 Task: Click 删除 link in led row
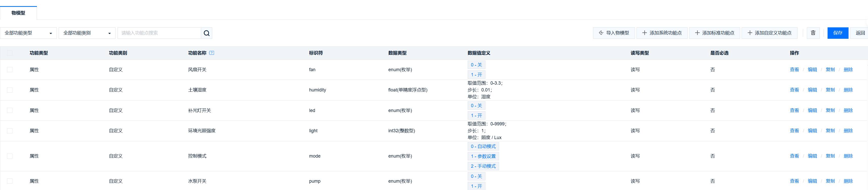[848, 110]
